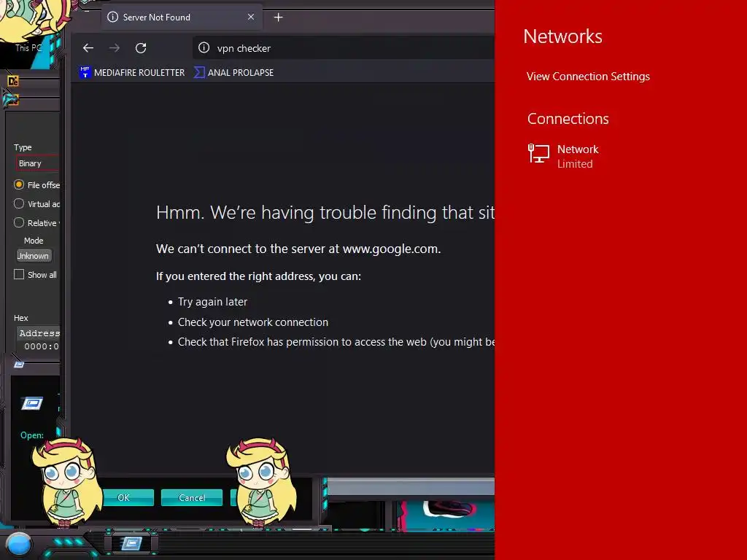Click the Hex Address field
The width and height of the screenshot is (747, 560).
(39, 332)
